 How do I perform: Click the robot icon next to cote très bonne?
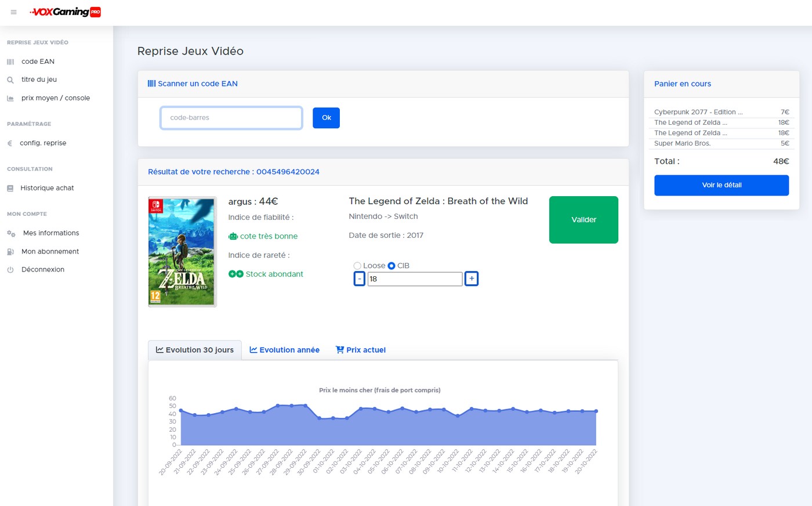[233, 236]
